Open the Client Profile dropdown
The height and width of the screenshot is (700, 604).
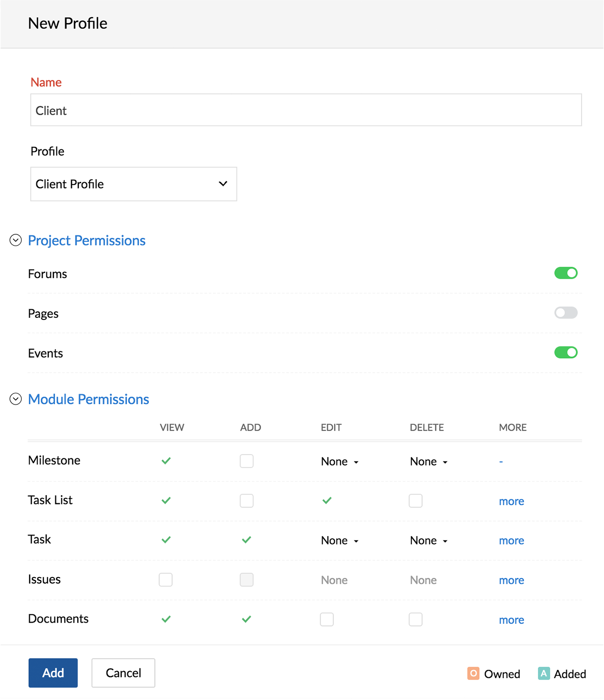[x=134, y=184]
